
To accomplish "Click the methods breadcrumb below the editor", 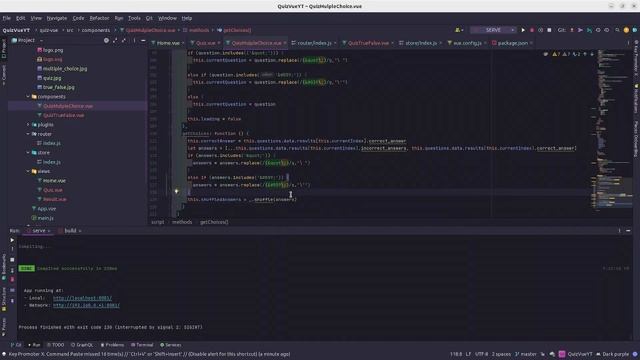I will coord(182,222).
